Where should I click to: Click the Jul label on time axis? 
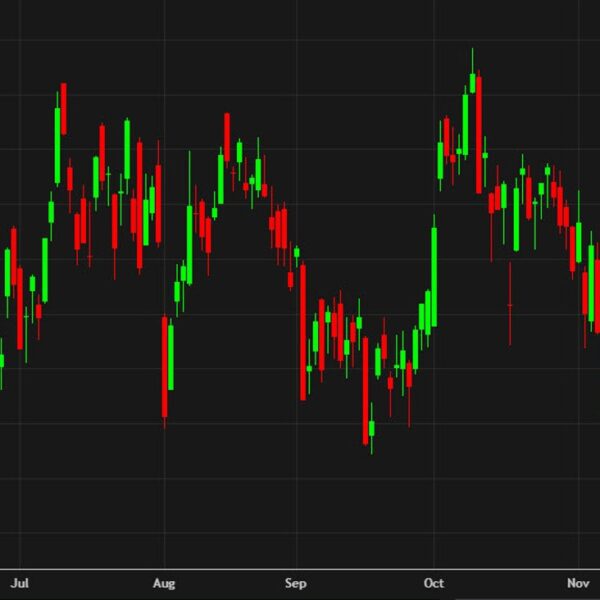(x=19, y=582)
